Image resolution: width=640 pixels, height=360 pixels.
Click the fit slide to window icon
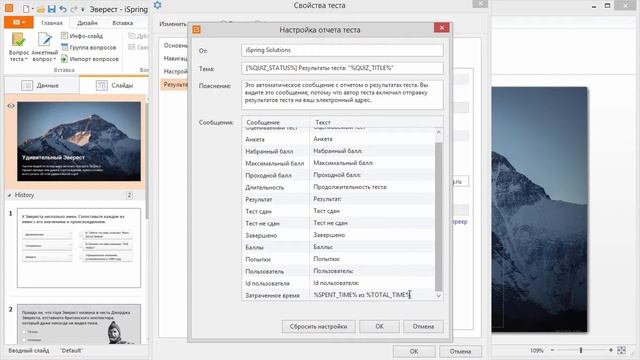(622, 350)
